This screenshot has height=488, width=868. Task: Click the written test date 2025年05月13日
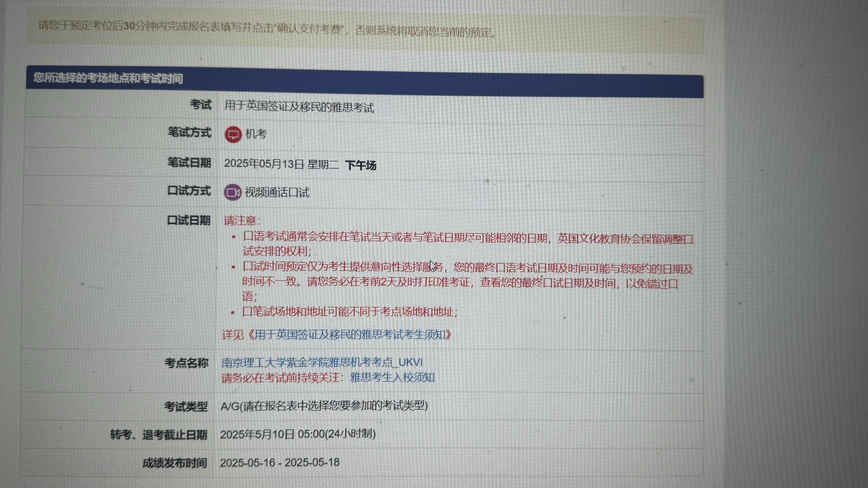coord(264,164)
